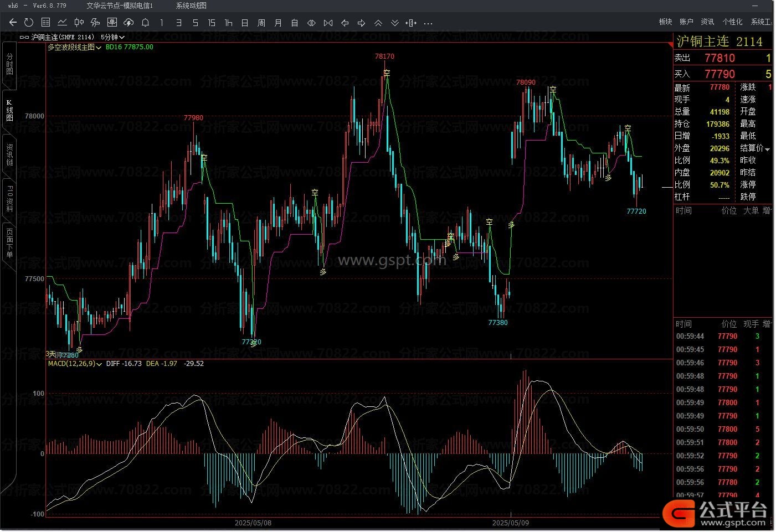
Task: Click the 日增 value -1933
Action: coord(721,136)
